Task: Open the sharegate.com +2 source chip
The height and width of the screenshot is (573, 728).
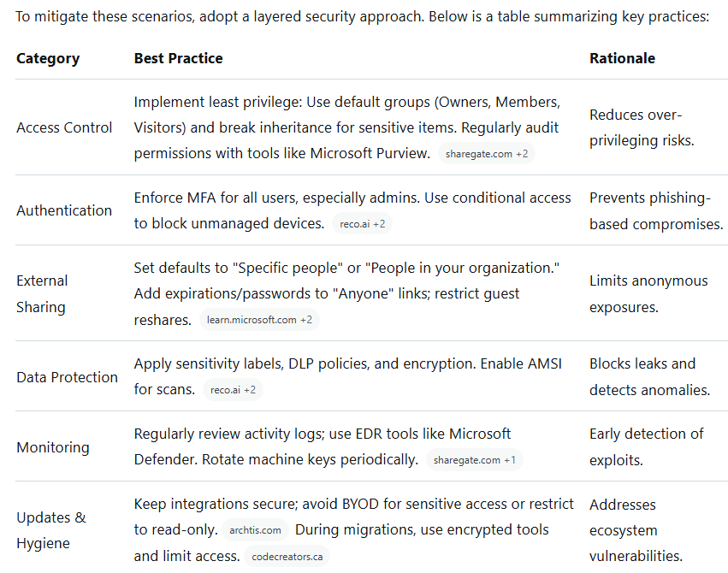Action: tap(487, 154)
